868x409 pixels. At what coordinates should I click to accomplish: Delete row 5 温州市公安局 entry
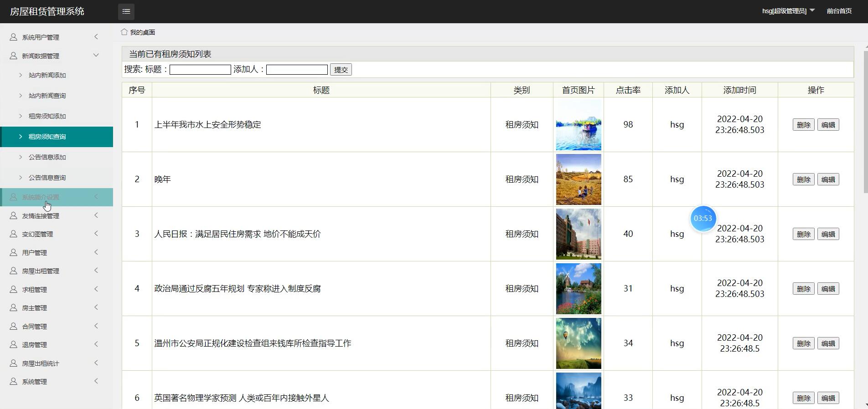[803, 343]
